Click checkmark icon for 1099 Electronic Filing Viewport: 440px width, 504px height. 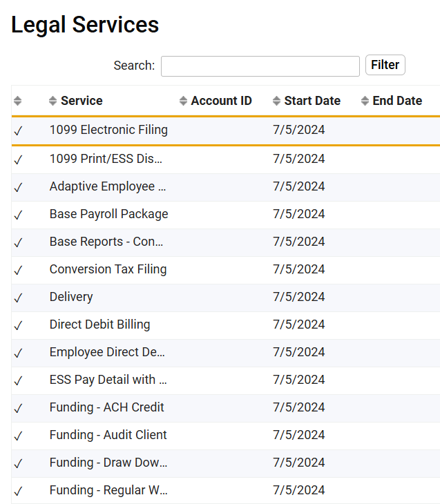click(x=19, y=130)
